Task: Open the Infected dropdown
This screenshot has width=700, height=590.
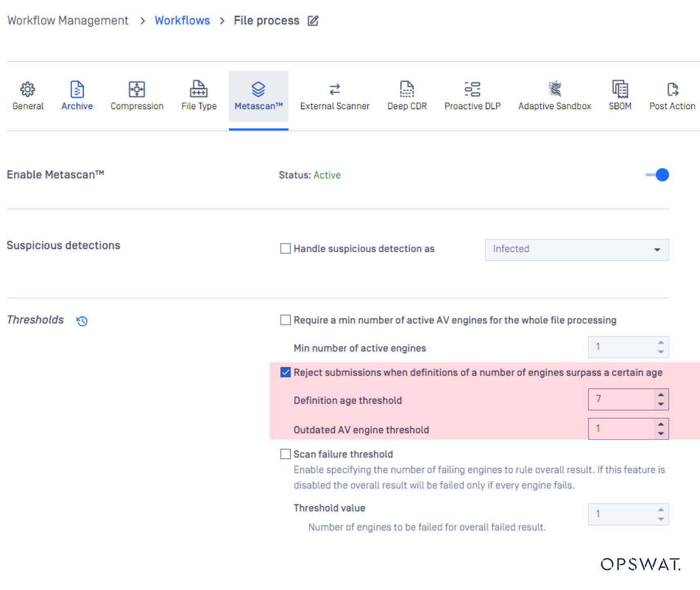Action: 657,249
